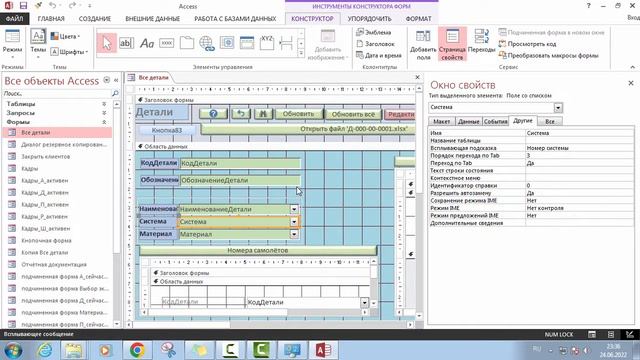Click Добавить поля icon
Viewport: 640px width, 360px height.
pos(423,45)
